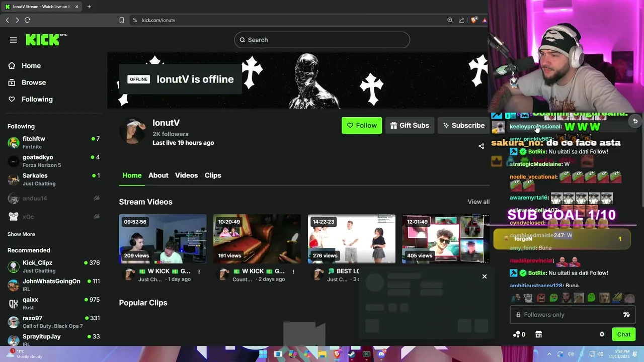
Task: Switch to the About tab
Action: (158, 175)
